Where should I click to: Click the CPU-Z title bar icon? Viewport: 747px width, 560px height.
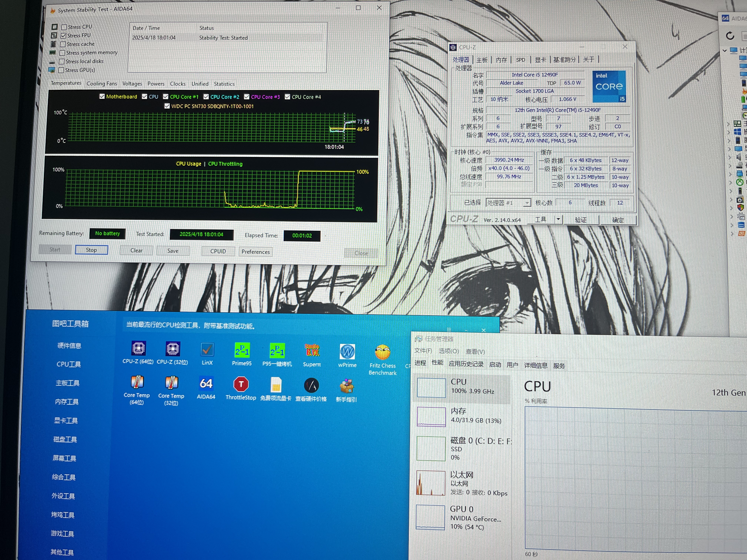click(x=453, y=48)
